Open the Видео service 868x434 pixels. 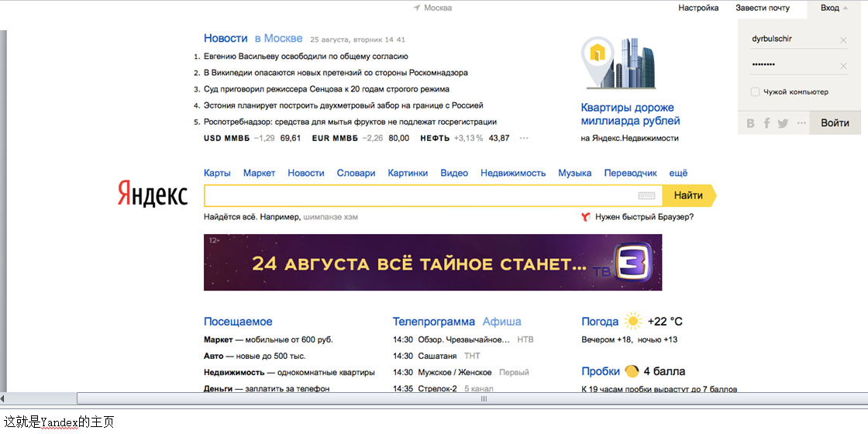(x=454, y=173)
